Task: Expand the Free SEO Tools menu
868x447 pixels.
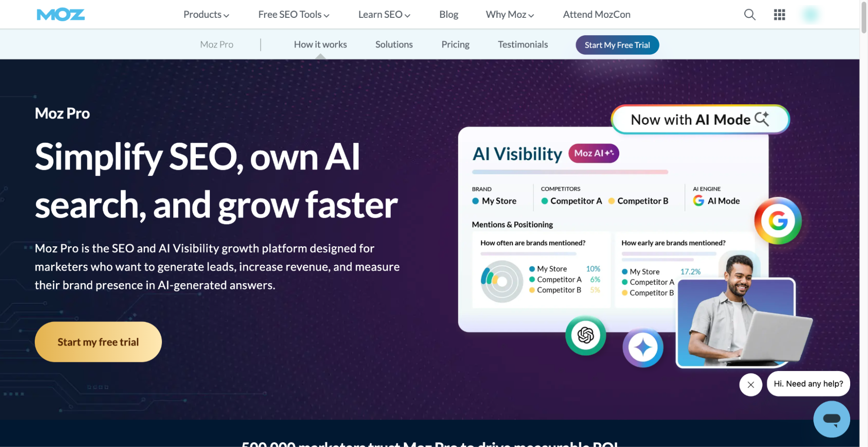Action: coord(294,15)
